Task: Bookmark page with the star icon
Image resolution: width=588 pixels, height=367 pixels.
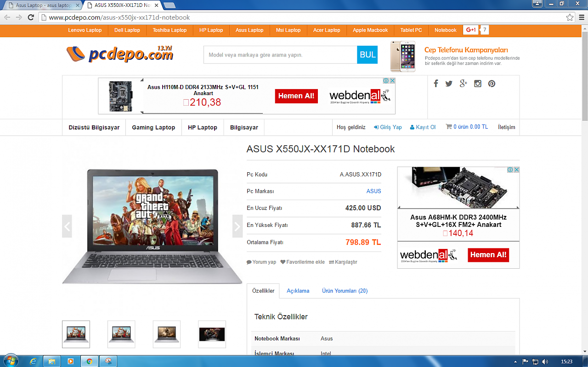Action: pos(570,17)
